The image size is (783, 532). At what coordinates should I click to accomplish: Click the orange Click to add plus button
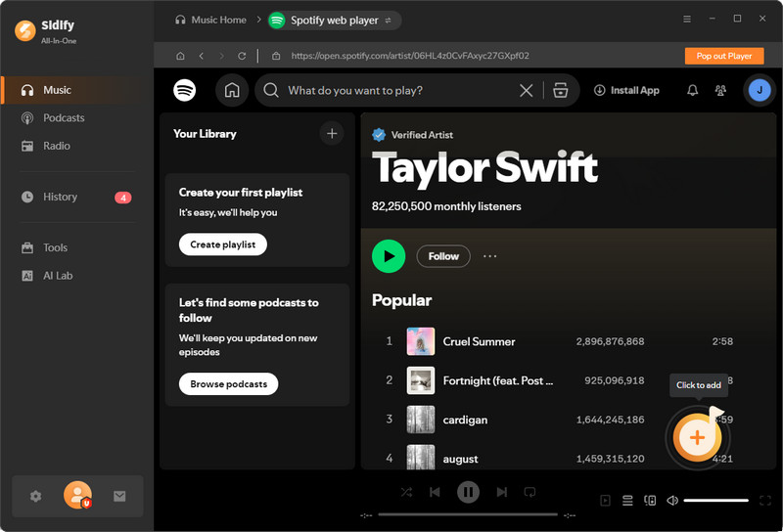coord(697,438)
